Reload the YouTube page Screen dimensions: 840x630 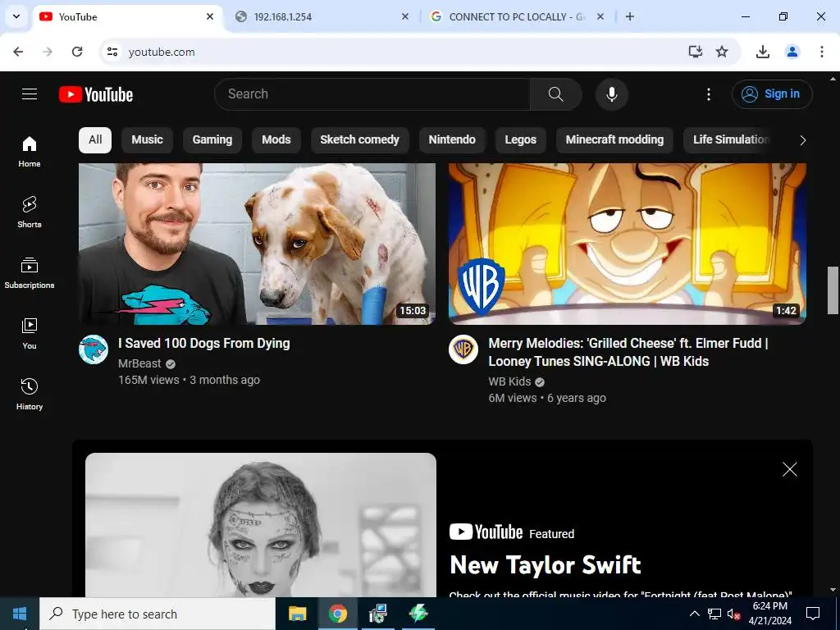77,52
